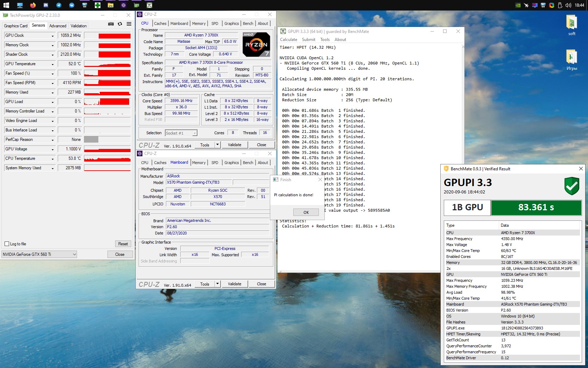Select the Игры desktop icon
Viewport: 588px width, 368px height.
coord(572,60)
